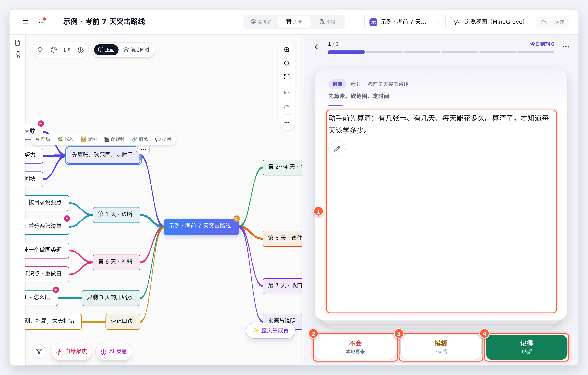
Task: Rate the card as 记得
Action: [527, 347]
